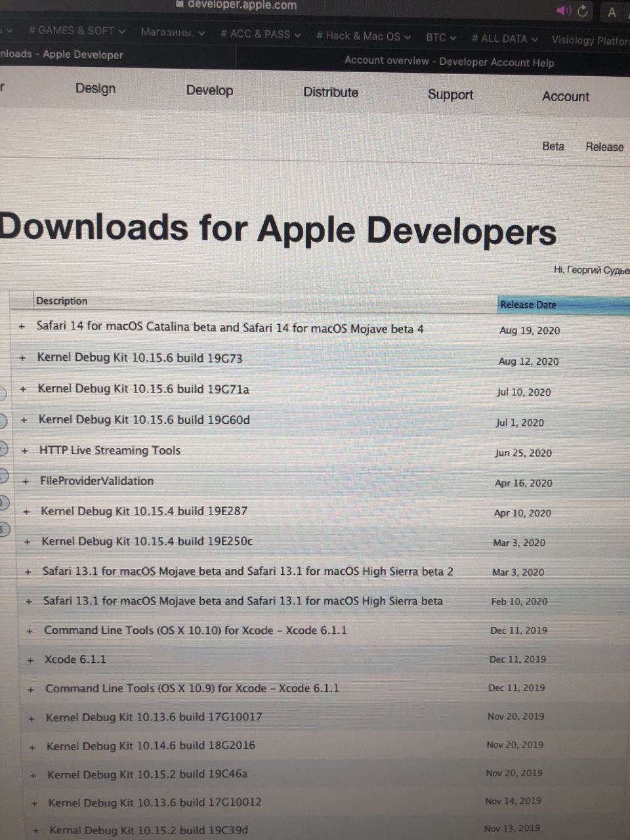Select 'Kernel Debug Kit 10.14.6 build 18G2016' text
The height and width of the screenshot is (840, 630).
pyautogui.click(x=151, y=745)
